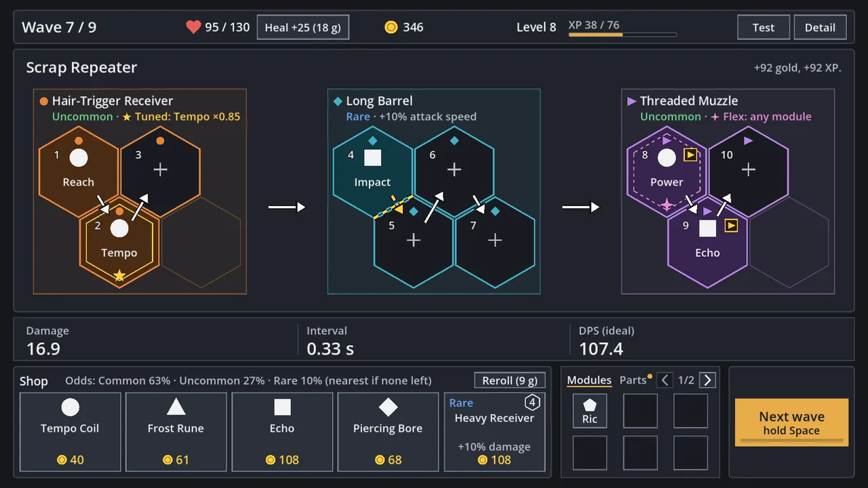This screenshot has height=488, width=868.
Task: Click the pink flex sparkle on Power hex
Action: 667,204
